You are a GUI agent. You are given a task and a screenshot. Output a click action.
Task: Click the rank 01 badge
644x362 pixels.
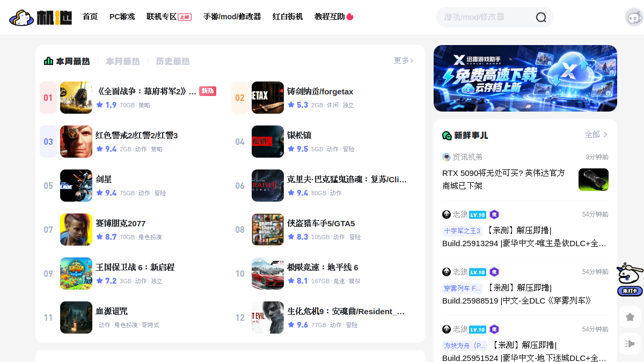pyautogui.click(x=48, y=98)
